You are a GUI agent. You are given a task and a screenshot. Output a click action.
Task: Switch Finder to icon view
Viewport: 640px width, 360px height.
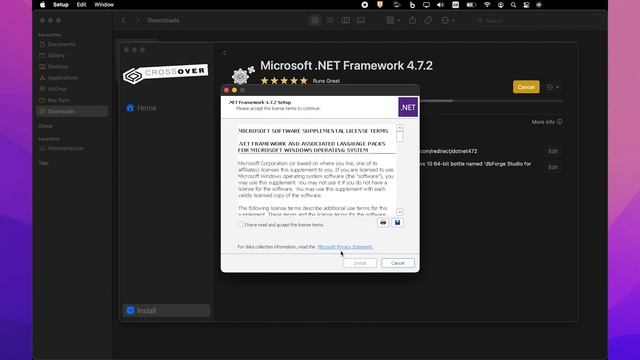315,20
